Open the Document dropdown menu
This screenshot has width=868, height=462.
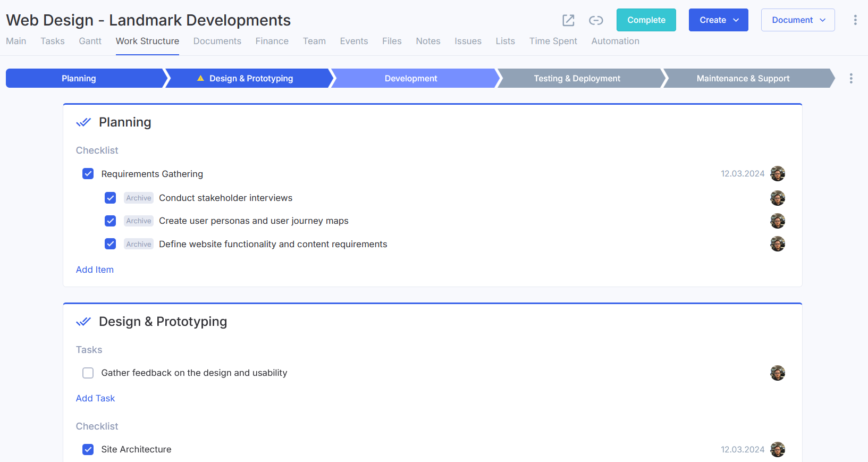tap(797, 20)
